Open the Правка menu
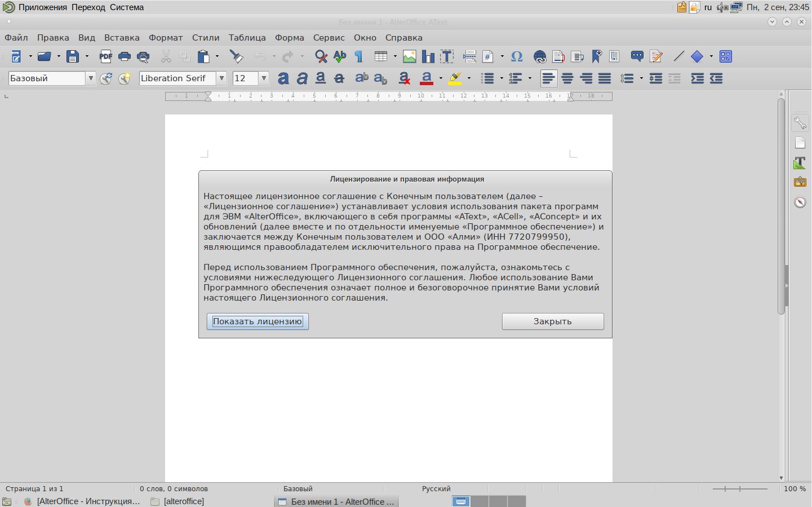 53,38
